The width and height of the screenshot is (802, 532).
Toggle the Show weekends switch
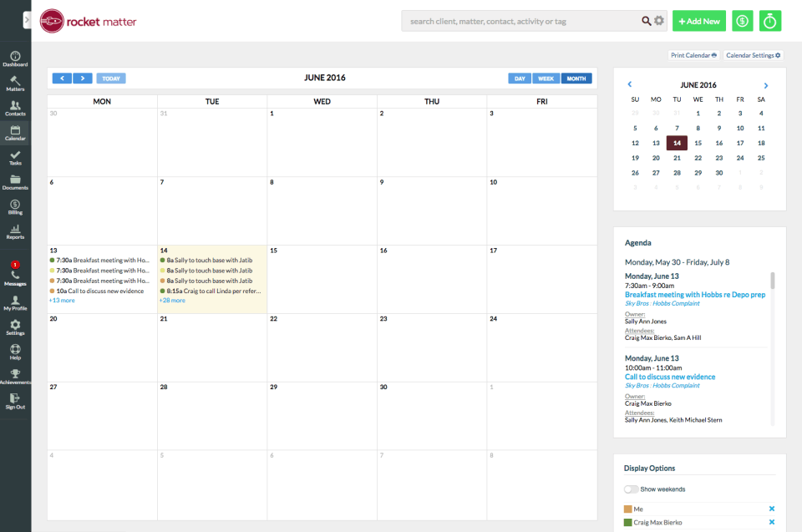(631, 489)
